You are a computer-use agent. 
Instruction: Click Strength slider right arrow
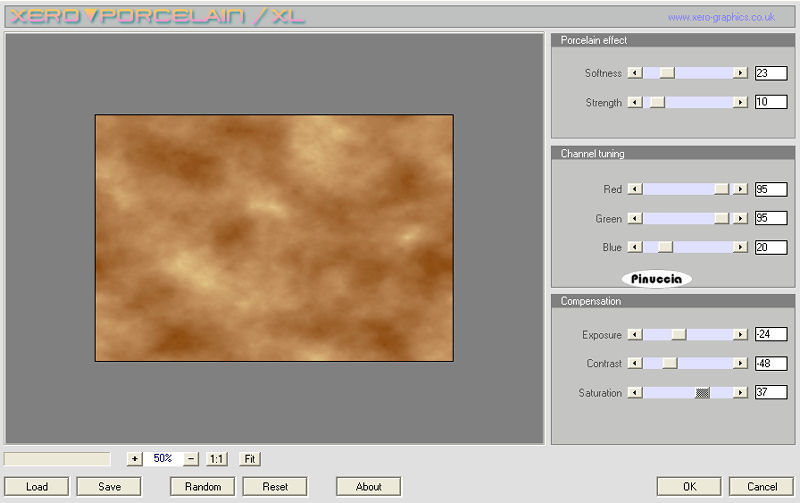pyautogui.click(x=740, y=103)
